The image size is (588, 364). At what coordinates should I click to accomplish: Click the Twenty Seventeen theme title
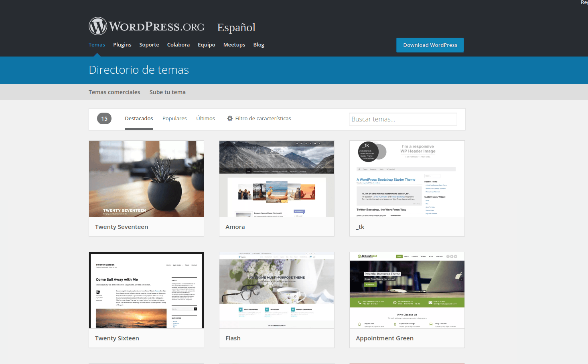point(122,227)
